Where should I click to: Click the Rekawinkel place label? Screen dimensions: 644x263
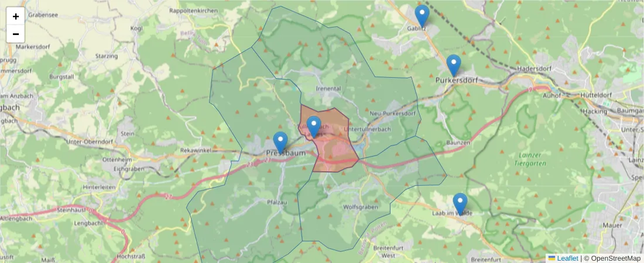pos(196,151)
